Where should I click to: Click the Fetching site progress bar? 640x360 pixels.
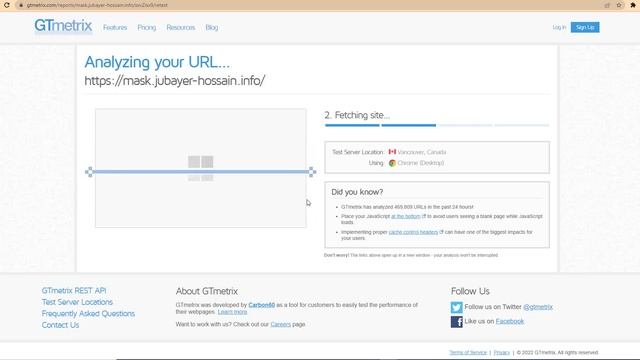pos(437,125)
